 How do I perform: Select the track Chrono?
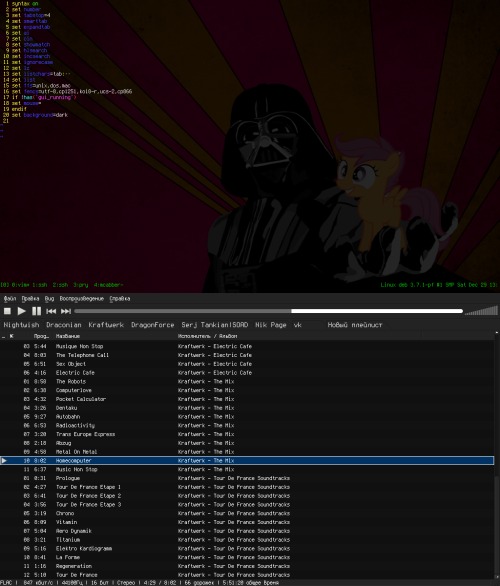247,513
